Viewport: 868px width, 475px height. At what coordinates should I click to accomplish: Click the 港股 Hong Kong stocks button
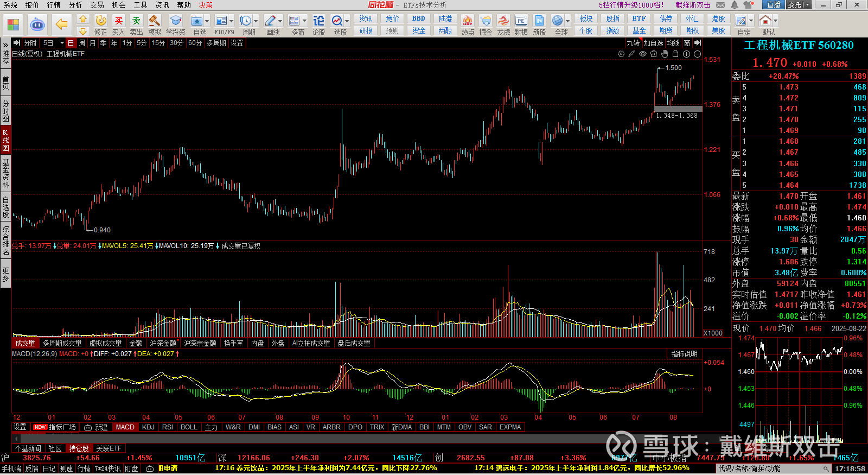[x=718, y=18]
